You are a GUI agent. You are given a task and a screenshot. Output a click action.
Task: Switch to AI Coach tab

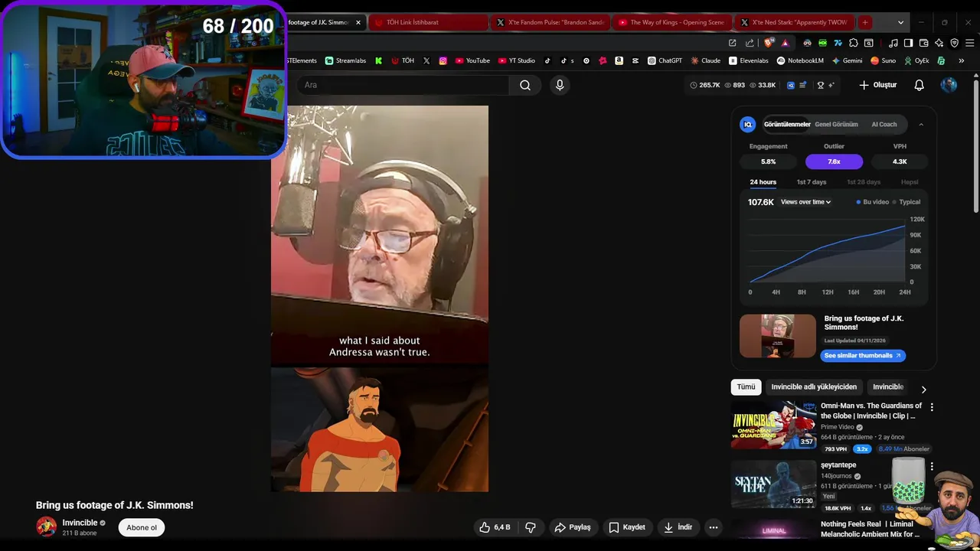[884, 124]
